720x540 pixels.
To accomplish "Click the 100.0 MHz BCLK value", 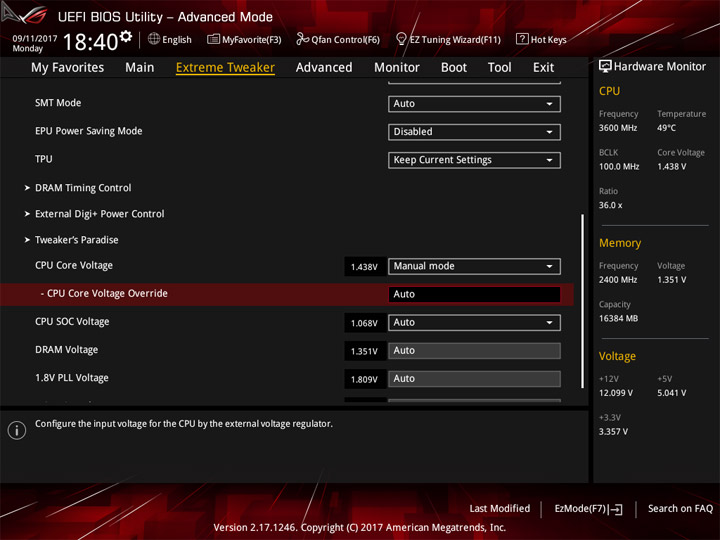I will [619, 167].
